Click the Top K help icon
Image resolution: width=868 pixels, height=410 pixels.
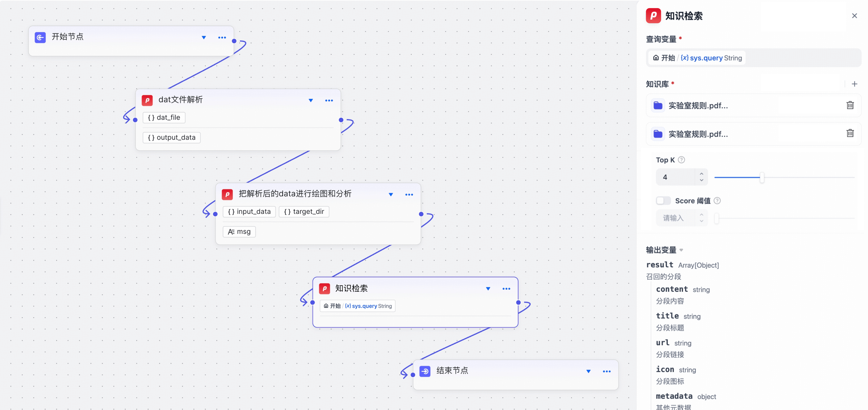click(681, 160)
